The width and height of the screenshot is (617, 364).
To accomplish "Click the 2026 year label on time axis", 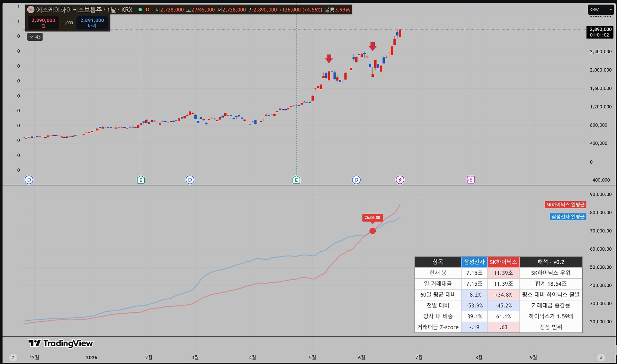I will coord(92,358).
